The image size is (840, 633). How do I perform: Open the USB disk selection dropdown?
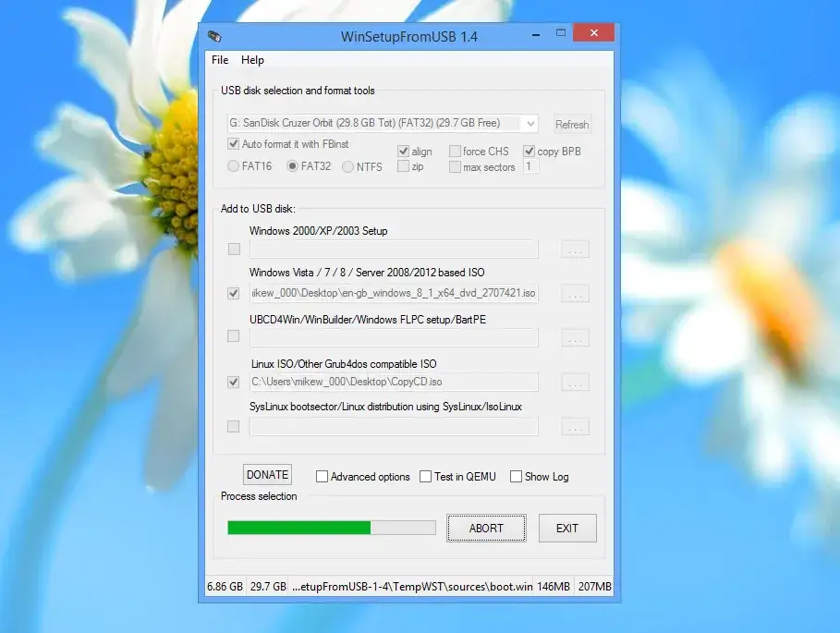tap(530, 123)
